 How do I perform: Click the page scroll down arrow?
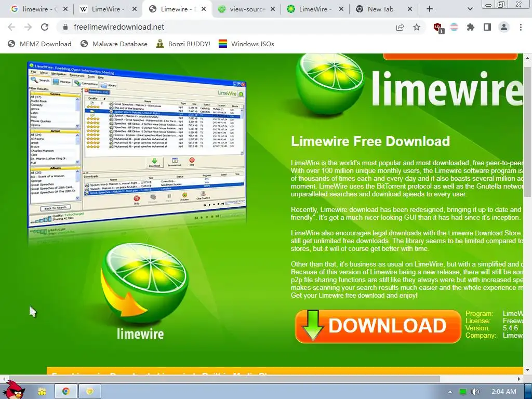click(x=528, y=370)
